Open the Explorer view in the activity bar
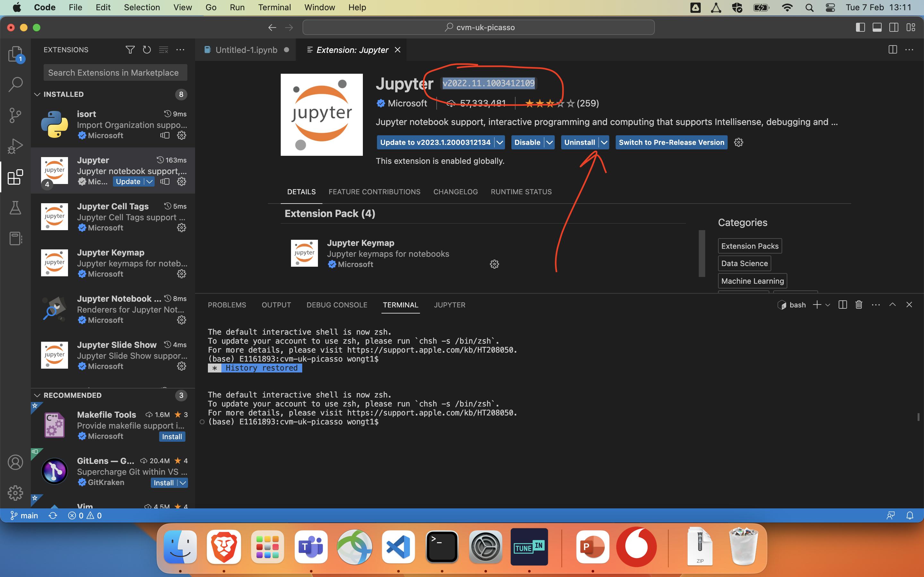Screen dimensions: 924x577 pyautogui.click(x=15, y=54)
